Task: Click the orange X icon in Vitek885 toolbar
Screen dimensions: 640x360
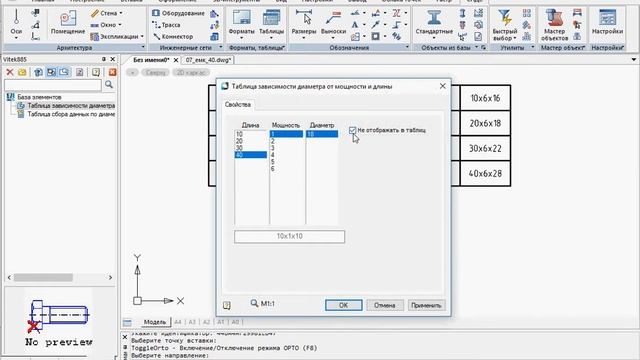Action: [x=112, y=72]
